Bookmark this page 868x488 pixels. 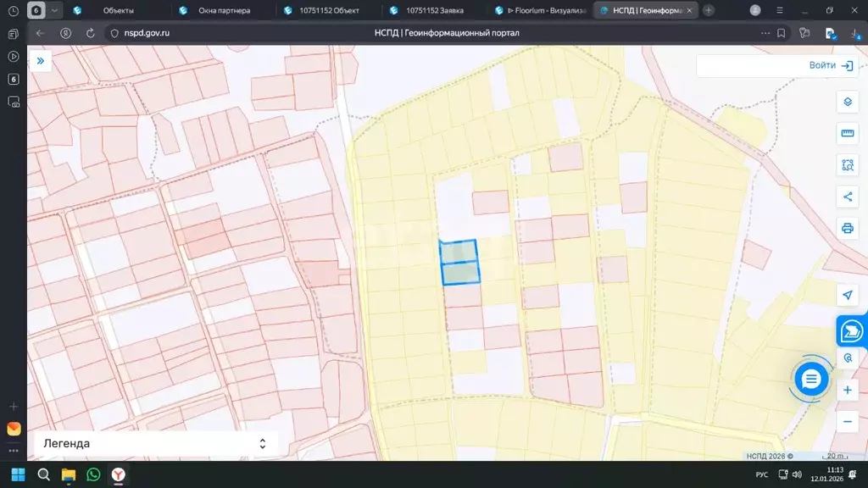(x=781, y=33)
